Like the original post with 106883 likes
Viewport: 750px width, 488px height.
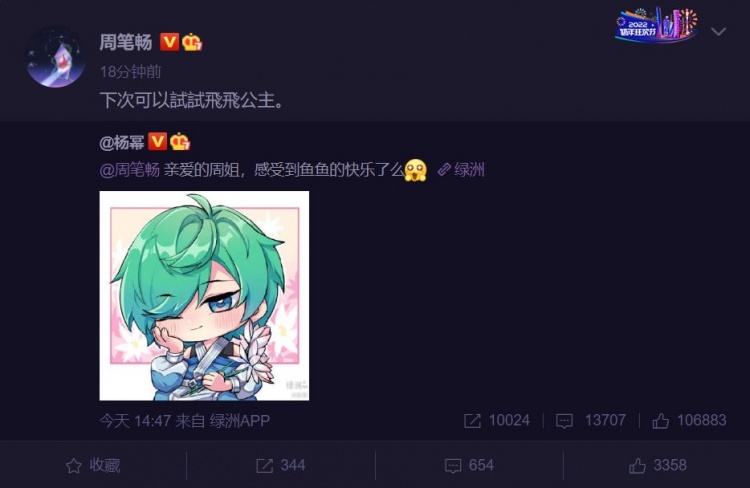[x=689, y=421]
